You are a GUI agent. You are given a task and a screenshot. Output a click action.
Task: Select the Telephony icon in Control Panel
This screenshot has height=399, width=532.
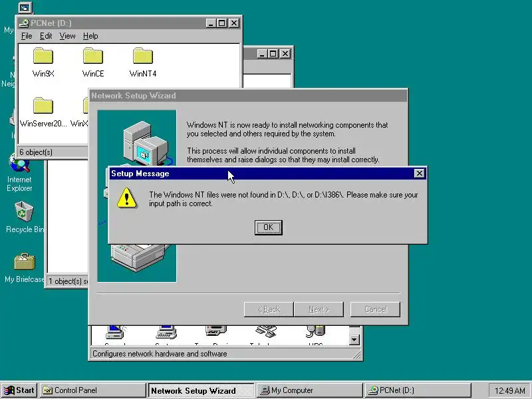(265, 334)
